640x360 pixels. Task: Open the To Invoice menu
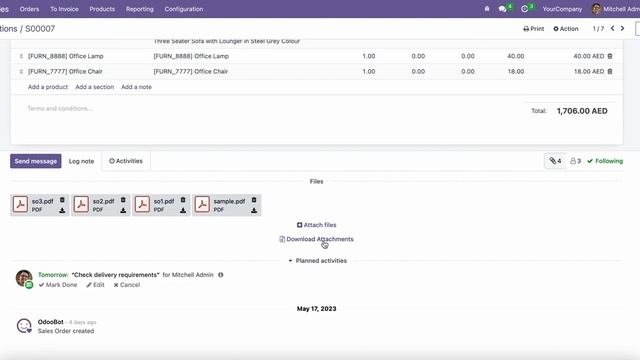pos(64,9)
